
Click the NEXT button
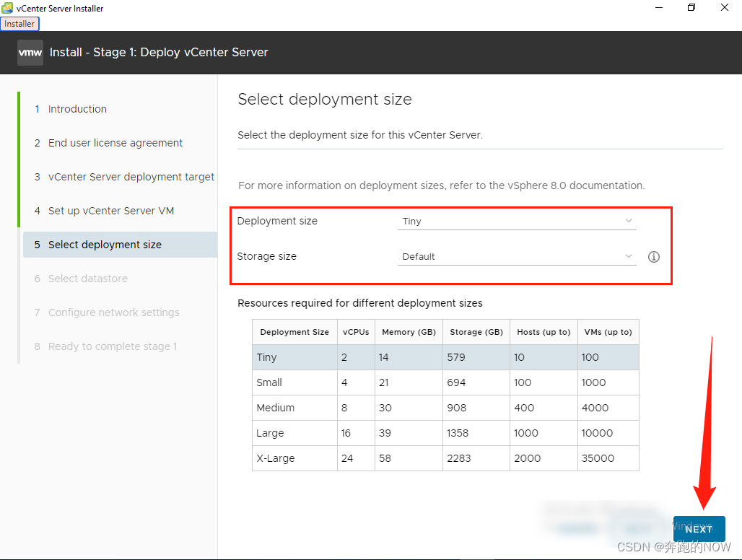point(699,529)
